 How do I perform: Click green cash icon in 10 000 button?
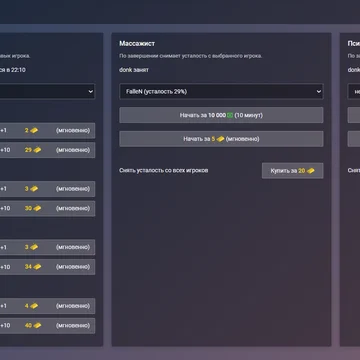click(x=230, y=115)
